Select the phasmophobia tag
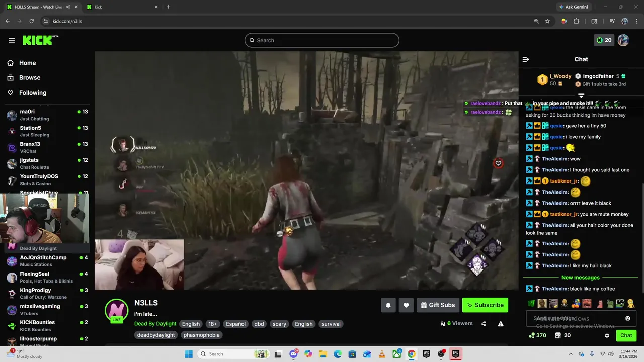644x362 pixels. (201, 335)
